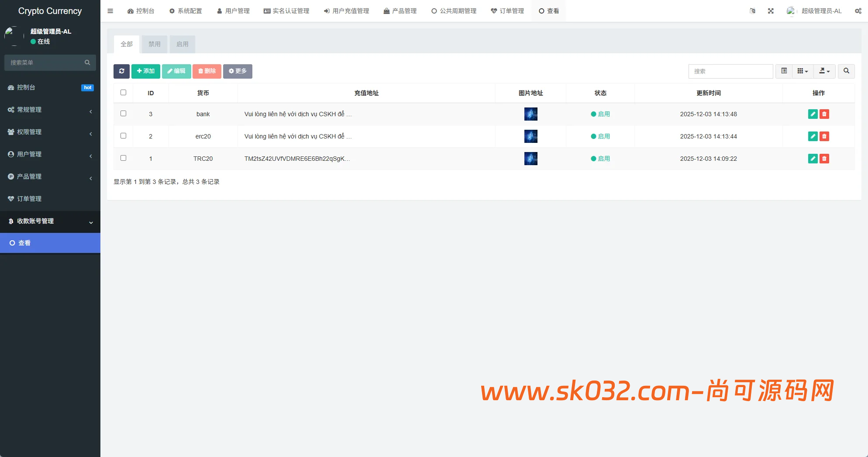
Task: Click the edit pencil icon for TRC20 row
Action: tap(813, 159)
